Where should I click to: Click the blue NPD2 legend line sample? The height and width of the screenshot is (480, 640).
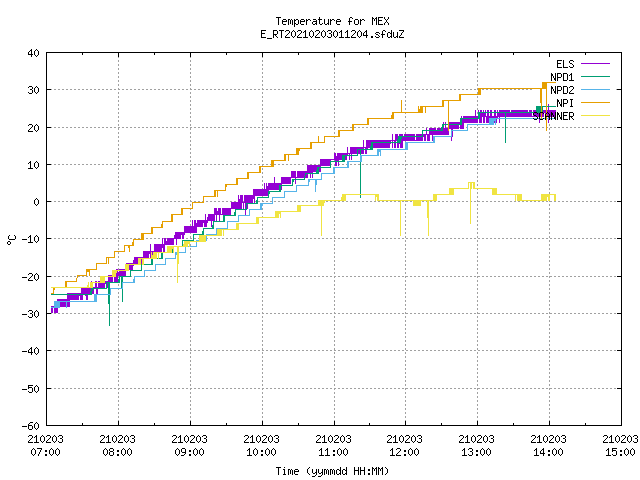coord(595,89)
